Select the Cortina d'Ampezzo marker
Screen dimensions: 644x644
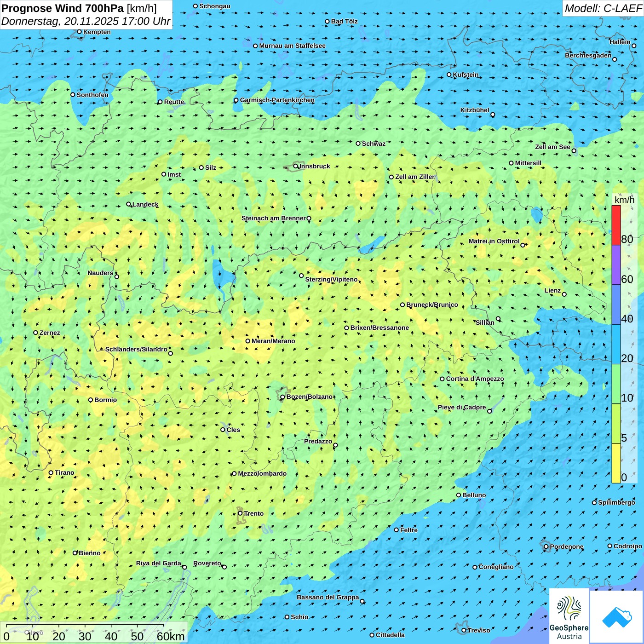pyautogui.click(x=442, y=379)
